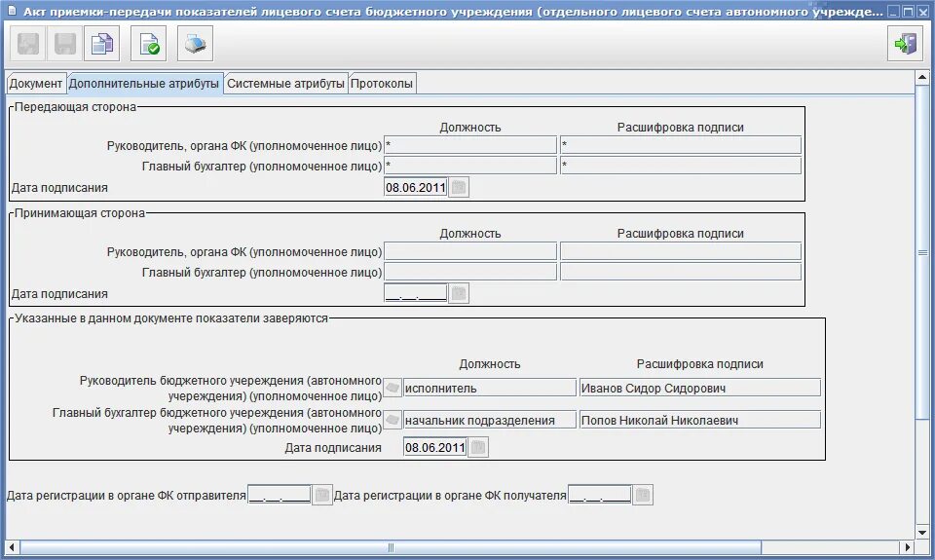Screen dimensions: 935x560
Task: Maximize the window
Action: click(908, 12)
